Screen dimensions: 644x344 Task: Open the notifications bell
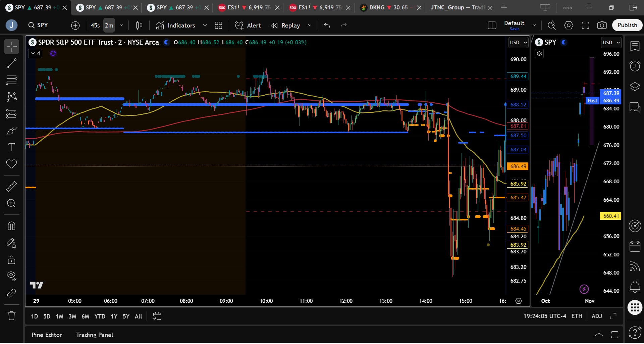635,287
